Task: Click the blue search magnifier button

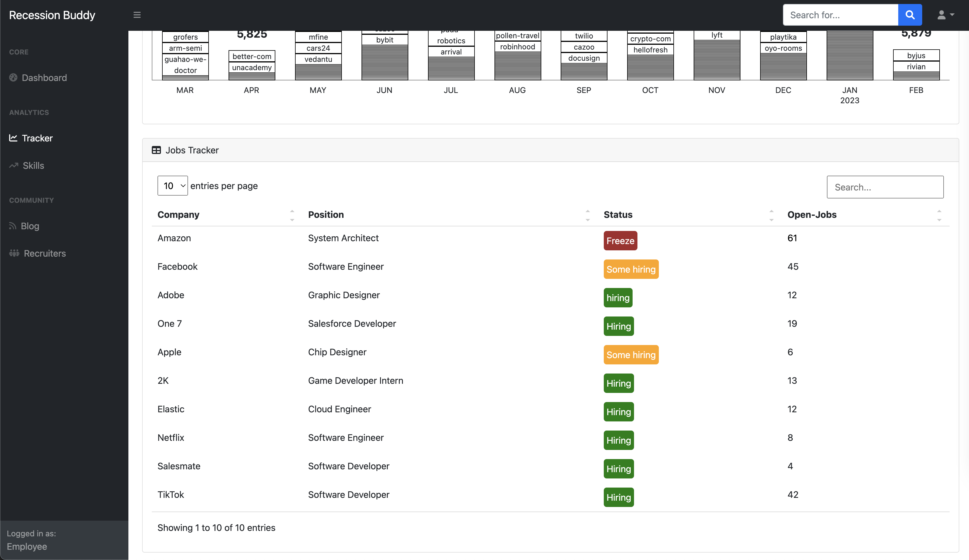Action: point(910,15)
